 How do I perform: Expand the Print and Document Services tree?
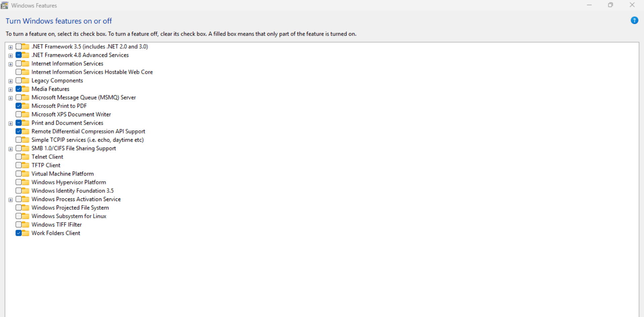(11, 123)
